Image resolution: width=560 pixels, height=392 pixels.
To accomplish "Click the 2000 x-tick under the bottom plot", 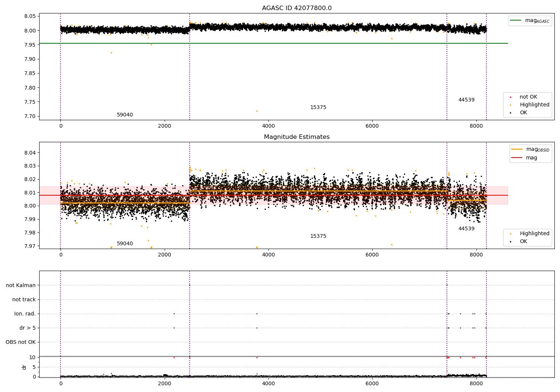I will click(165, 383).
